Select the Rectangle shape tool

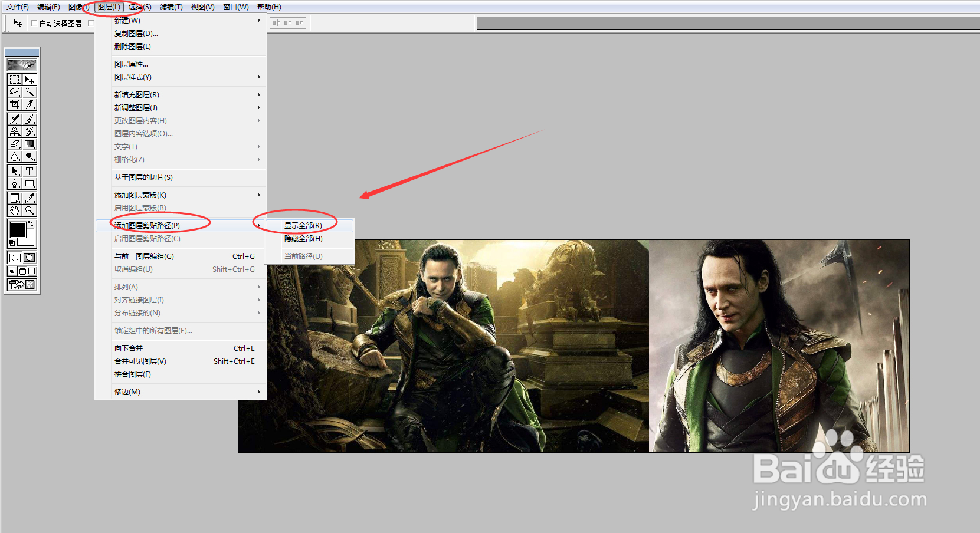click(30, 183)
